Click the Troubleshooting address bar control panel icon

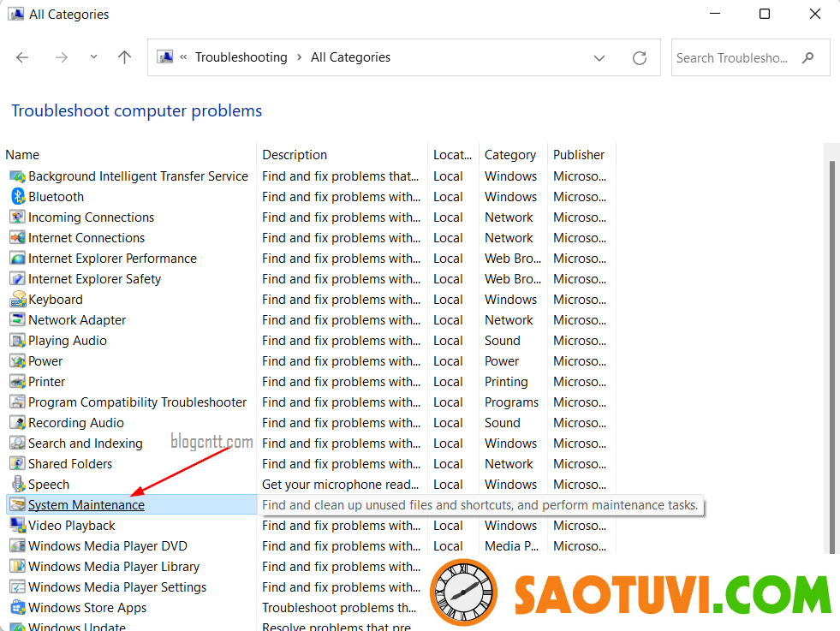pos(165,57)
